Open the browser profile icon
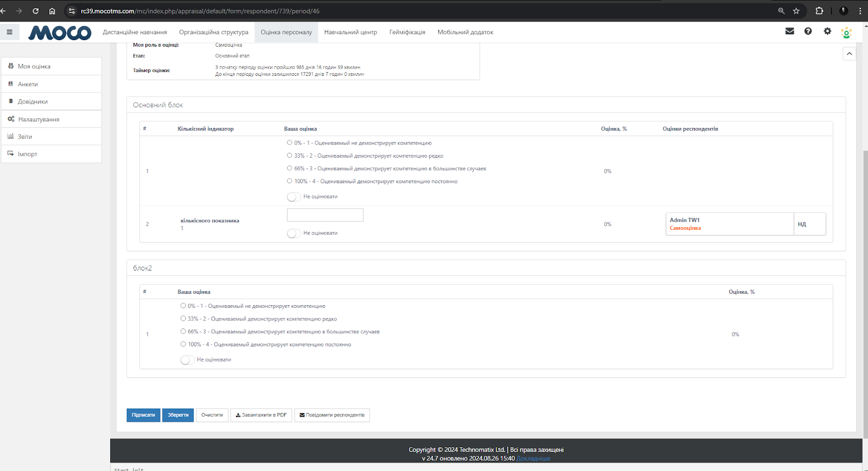Screen dimensions: 868x471 (x=844, y=11)
